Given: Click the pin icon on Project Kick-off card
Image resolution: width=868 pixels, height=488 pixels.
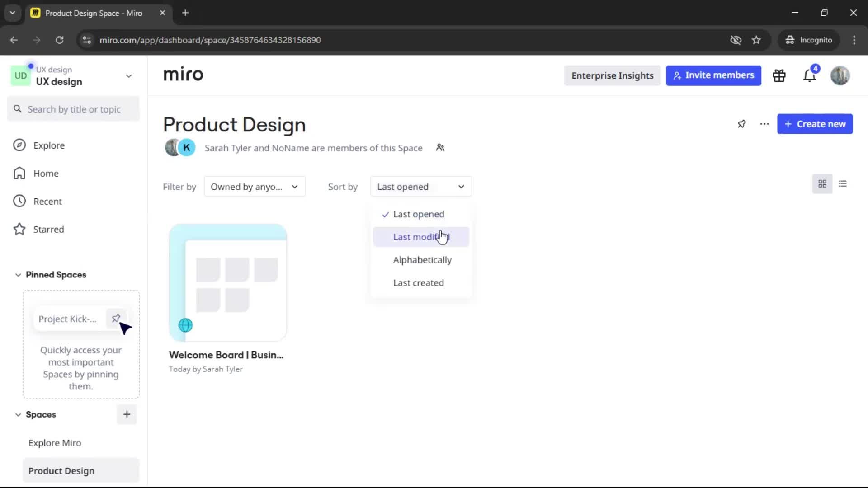Looking at the screenshot, I should [116, 319].
